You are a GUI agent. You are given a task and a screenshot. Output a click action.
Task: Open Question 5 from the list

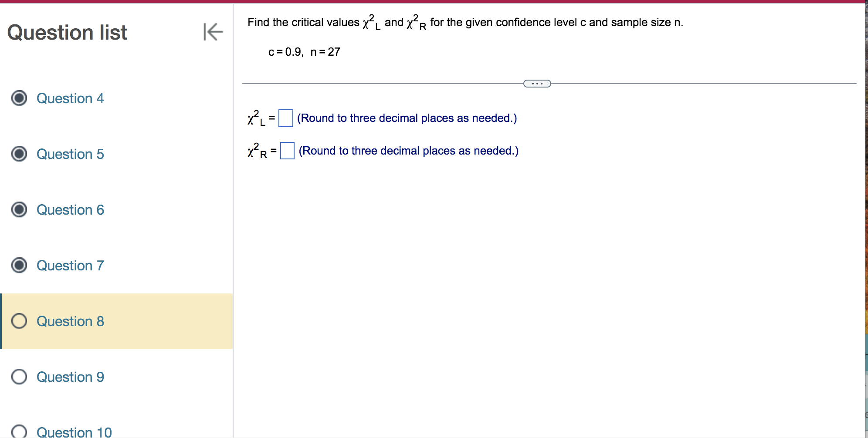tap(70, 154)
